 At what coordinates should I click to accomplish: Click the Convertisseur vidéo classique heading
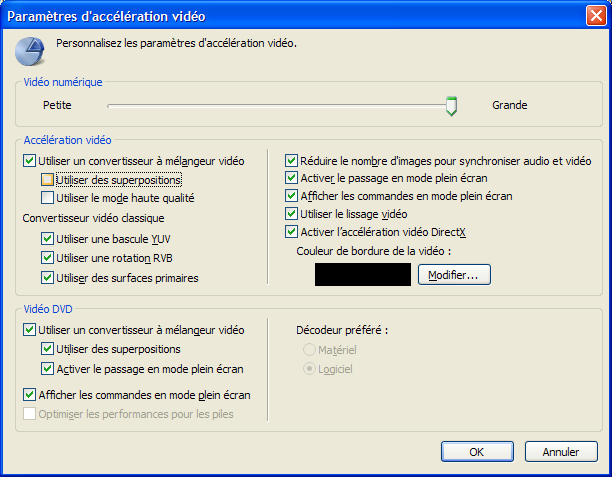click(x=93, y=218)
